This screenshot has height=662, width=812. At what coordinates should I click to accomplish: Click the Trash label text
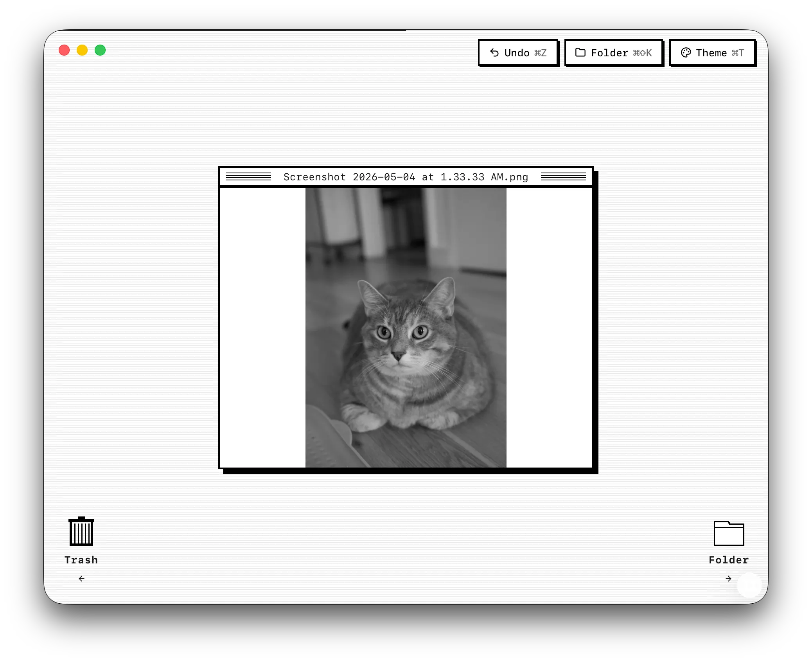tap(81, 560)
